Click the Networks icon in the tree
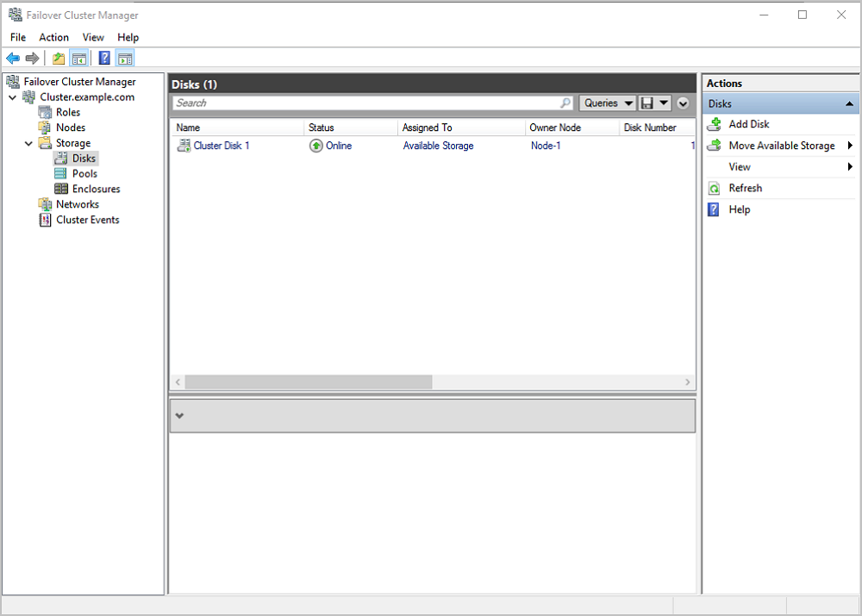 tap(45, 204)
